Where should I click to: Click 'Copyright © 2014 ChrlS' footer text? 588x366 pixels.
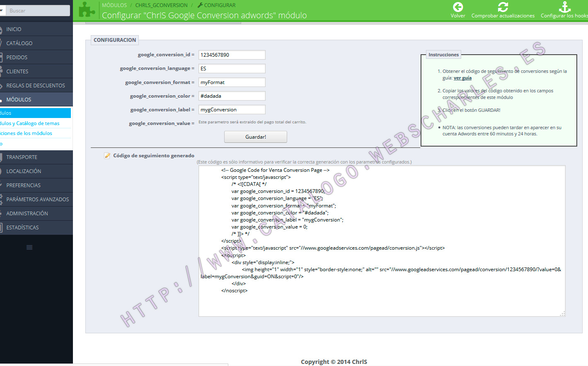[334, 362]
